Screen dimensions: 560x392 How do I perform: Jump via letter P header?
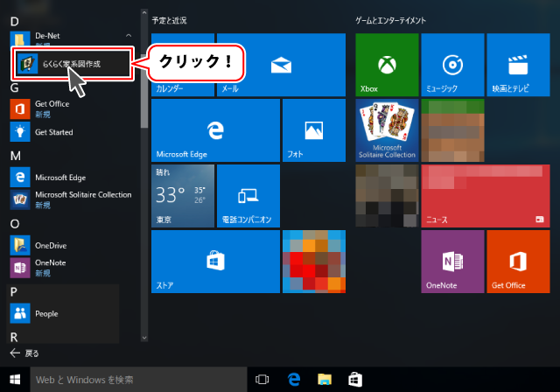coord(14,292)
